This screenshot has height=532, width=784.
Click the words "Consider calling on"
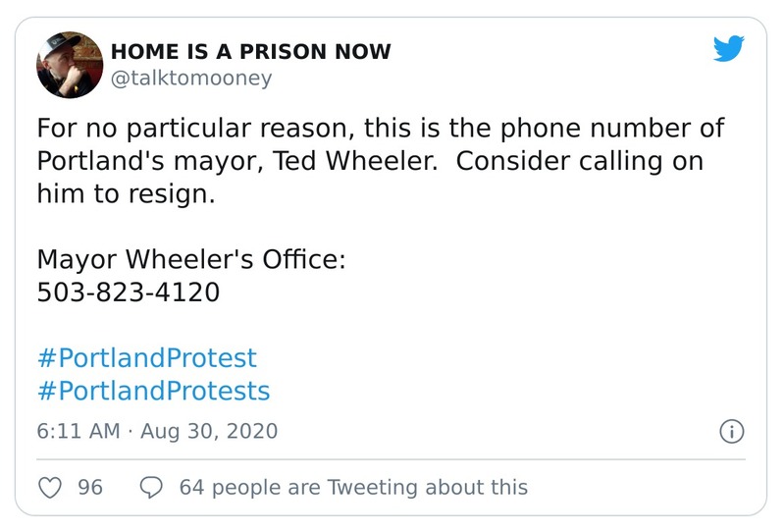tap(580, 161)
